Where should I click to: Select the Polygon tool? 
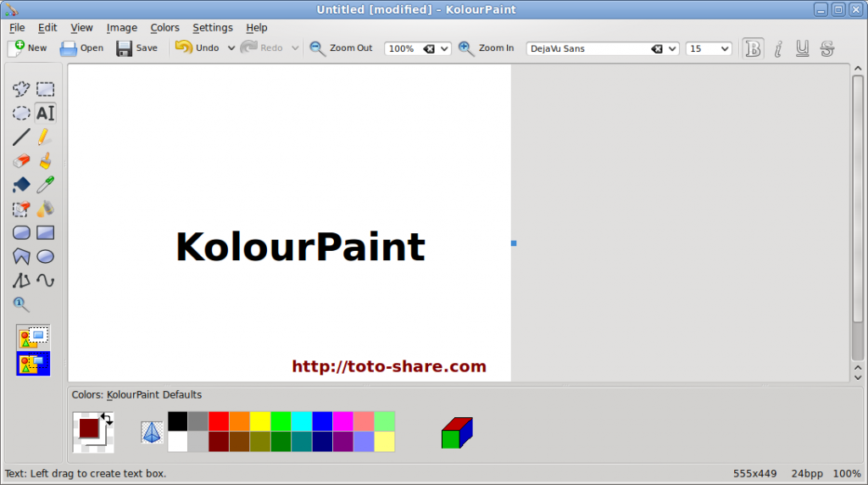pyautogui.click(x=21, y=256)
